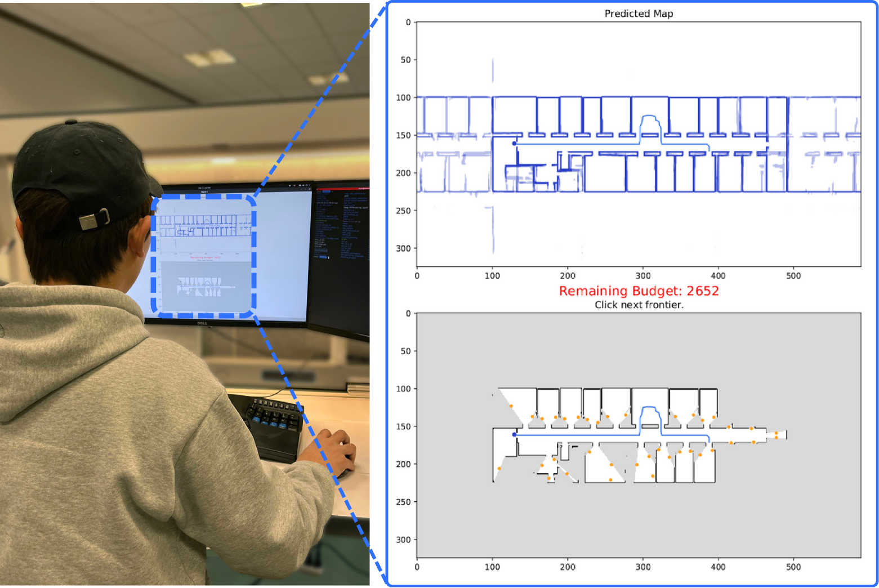Click the 'Remaining Budget: 2652' red text

pos(639,291)
